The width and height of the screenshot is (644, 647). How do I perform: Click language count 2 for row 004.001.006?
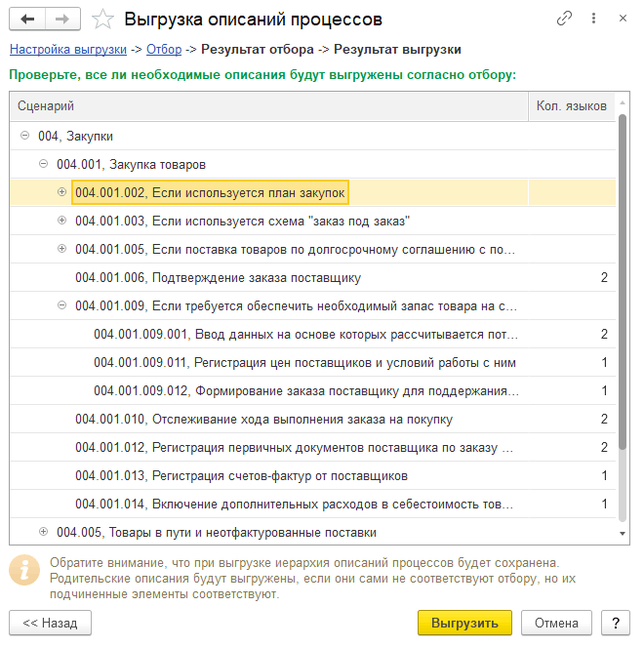tap(604, 278)
